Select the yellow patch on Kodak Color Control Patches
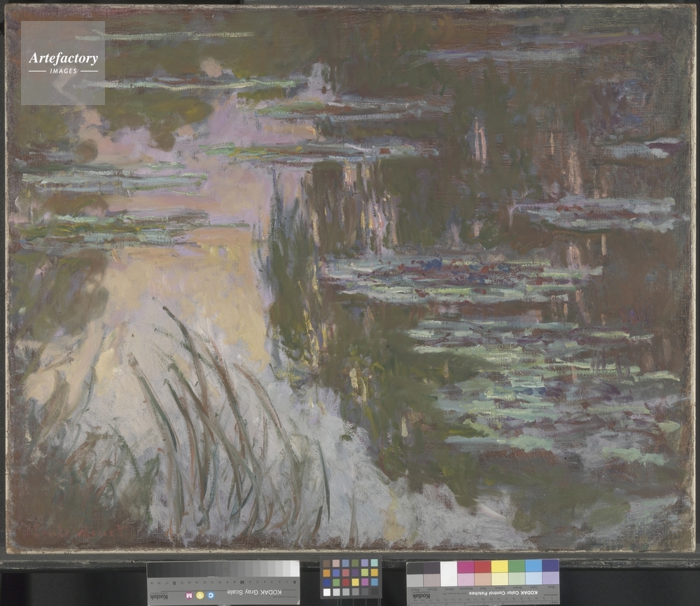700x606 pixels. point(499,567)
